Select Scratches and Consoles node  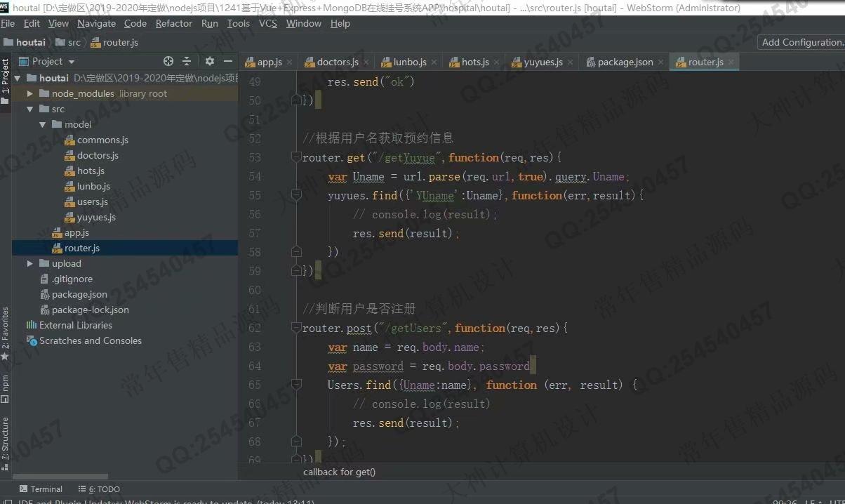click(x=84, y=340)
